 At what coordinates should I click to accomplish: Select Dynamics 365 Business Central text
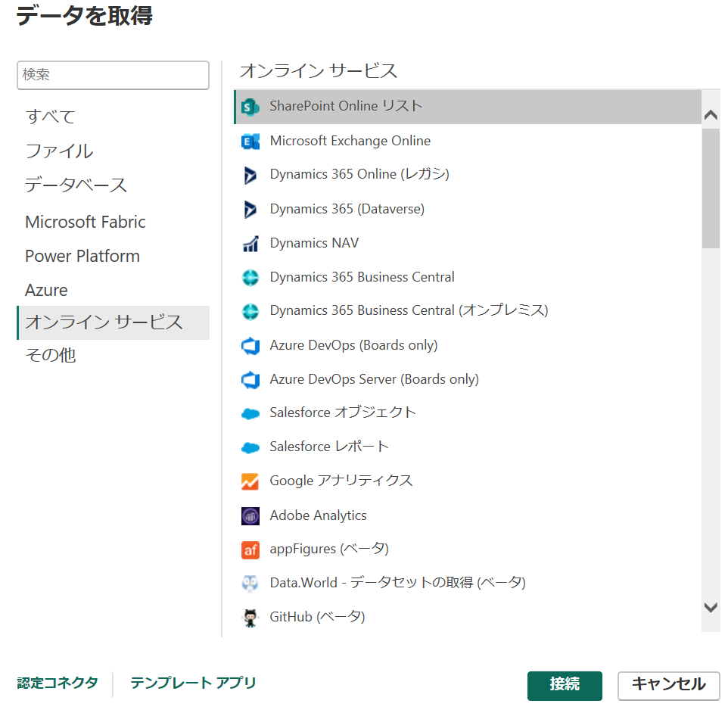click(362, 277)
